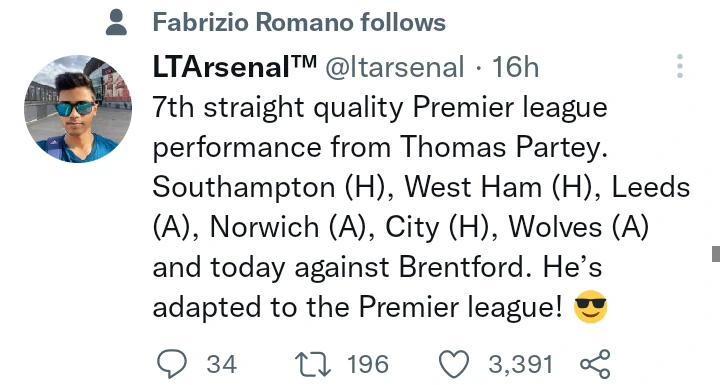Viewport: 720px width, 385px height.
Task: Click the scrollbar marker at right edge
Action: [716, 254]
